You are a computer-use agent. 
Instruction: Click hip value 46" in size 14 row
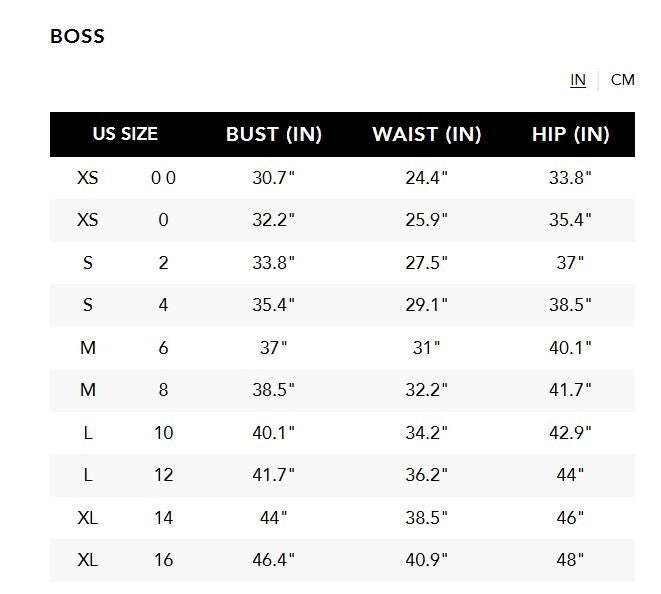pyautogui.click(x=570, y=518)
